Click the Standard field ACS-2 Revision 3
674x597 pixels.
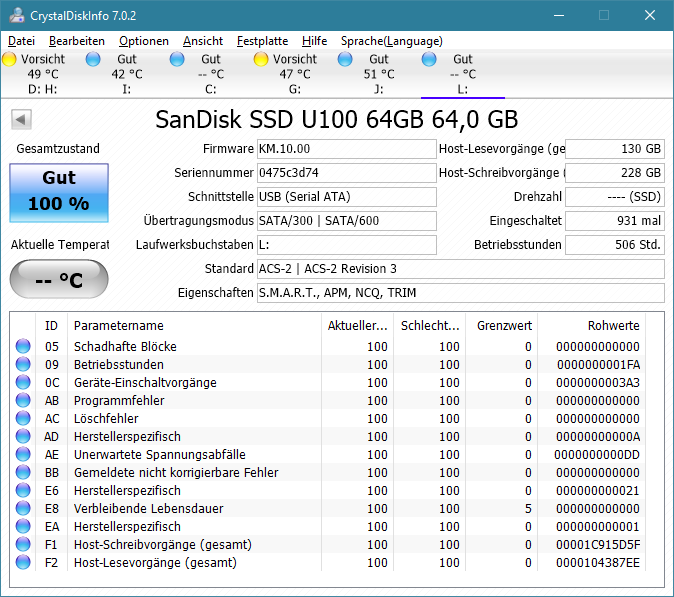tap(461, 269)
